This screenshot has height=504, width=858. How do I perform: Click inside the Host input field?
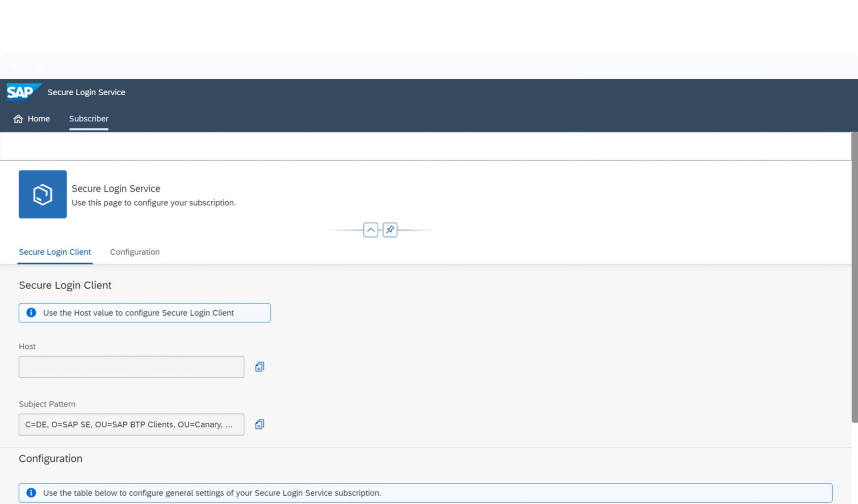tap(131, 367)
